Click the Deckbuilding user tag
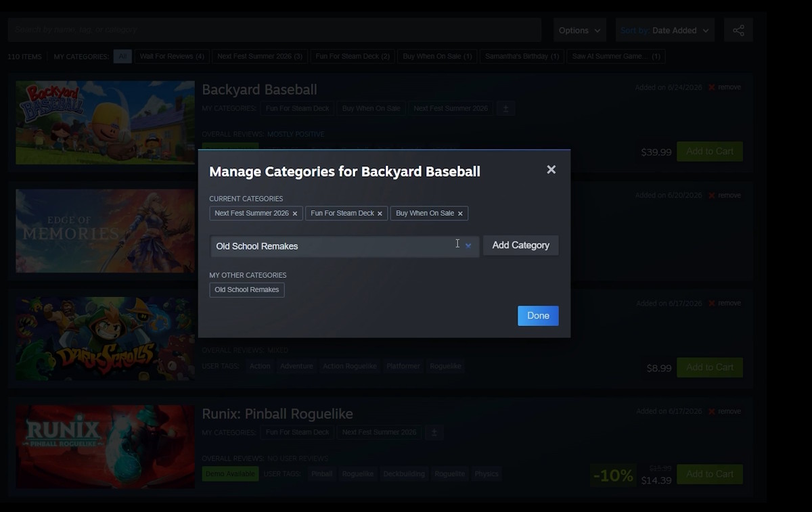The image size is (812, 512). pyautogui.click(x=404, y=474)
